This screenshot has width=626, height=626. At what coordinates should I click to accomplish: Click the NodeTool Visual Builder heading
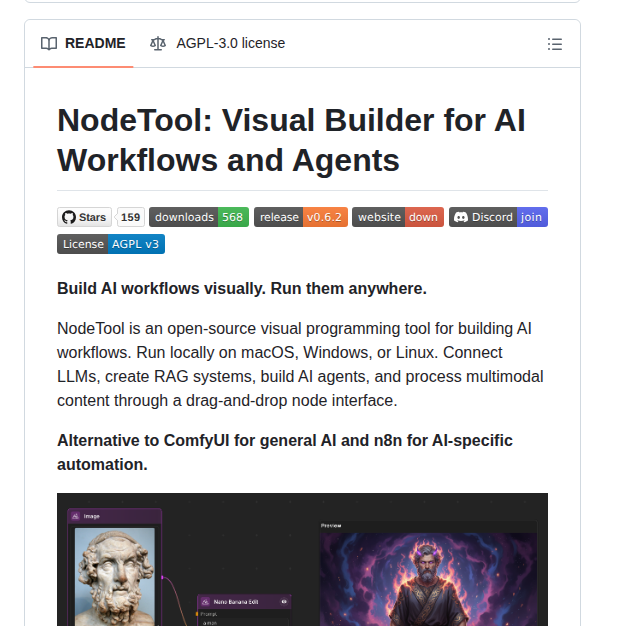(291, 140)
